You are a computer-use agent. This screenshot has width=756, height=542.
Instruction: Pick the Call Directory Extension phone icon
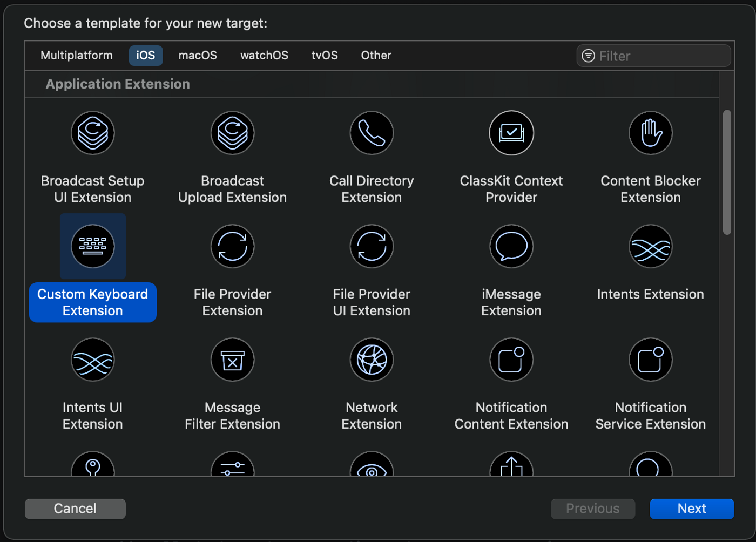coord(372,133)
